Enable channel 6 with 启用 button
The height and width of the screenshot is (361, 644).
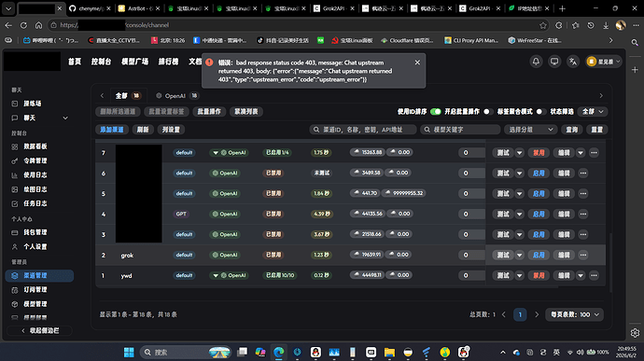pos(539,173)
